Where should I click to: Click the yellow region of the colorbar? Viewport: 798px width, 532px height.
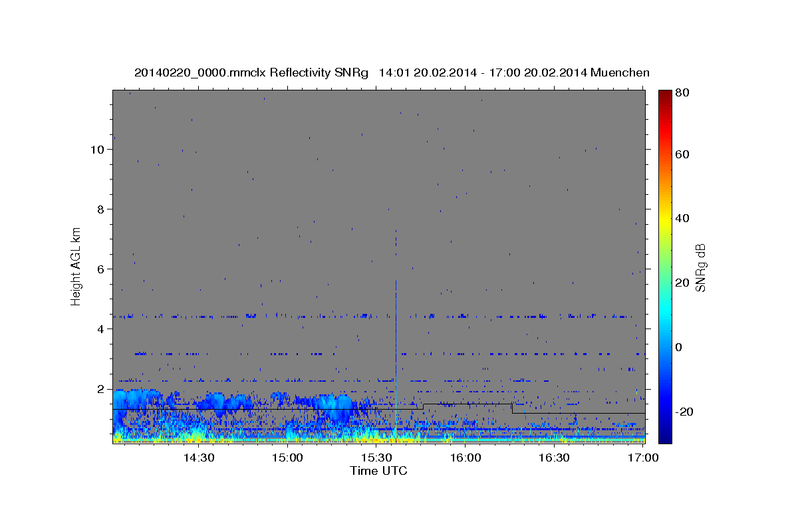pyautogui.click(x=665, y=219)
